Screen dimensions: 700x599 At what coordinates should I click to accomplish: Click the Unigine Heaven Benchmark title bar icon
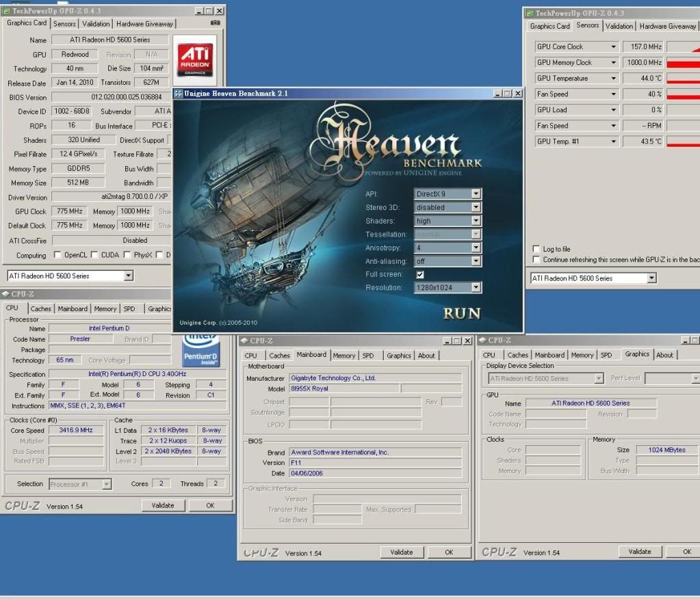pyautogui.click(x=178, y=93)
